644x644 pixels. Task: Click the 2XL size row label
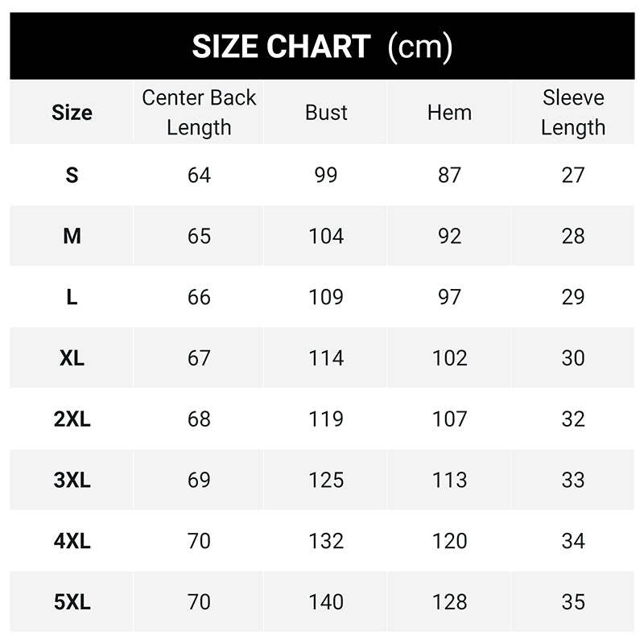click(x=72, y=419)
